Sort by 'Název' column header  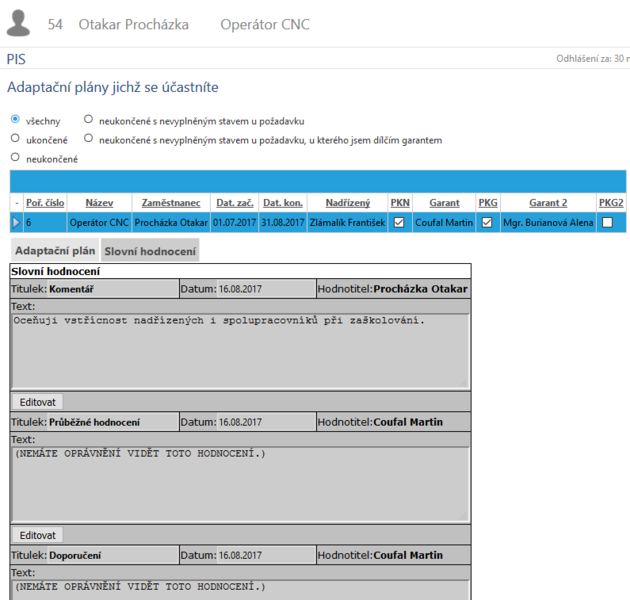(99, 203)
